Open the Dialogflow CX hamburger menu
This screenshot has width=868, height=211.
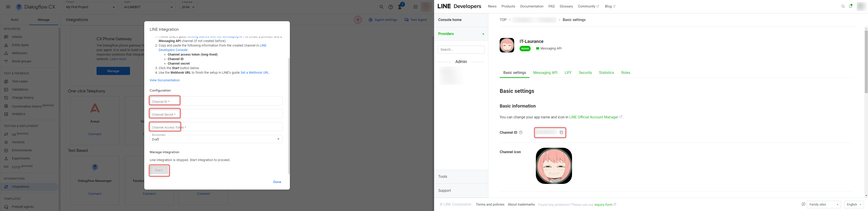click(8, 7)
